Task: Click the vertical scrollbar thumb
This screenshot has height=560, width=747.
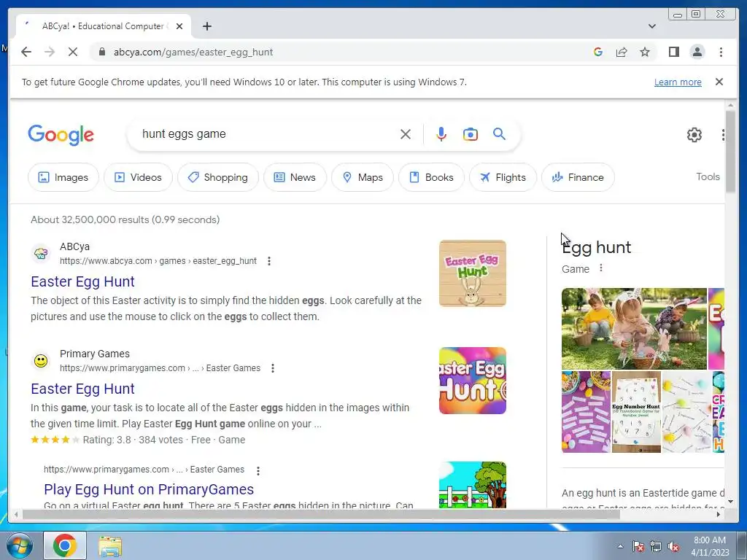Action: tap(730, 152)
